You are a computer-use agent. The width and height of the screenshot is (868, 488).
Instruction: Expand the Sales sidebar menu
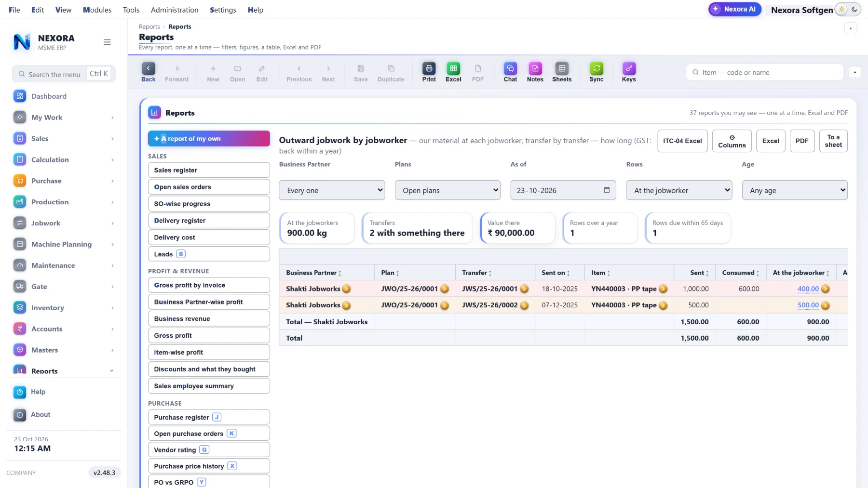tap(64, 139)
